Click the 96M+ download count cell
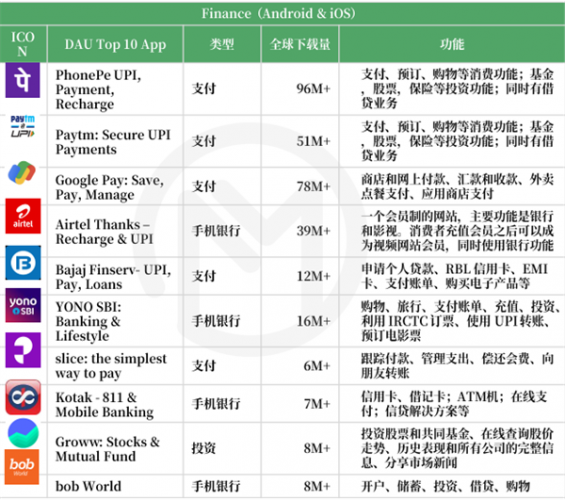Screen dimensions: 565x500 [300, 89]
